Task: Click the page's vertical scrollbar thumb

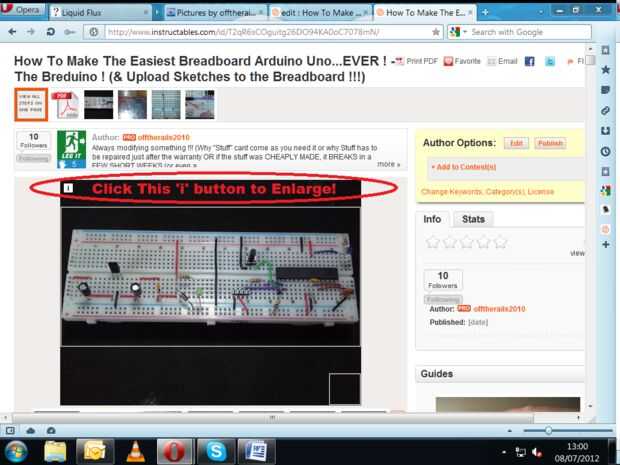Action: coord(590,60)
